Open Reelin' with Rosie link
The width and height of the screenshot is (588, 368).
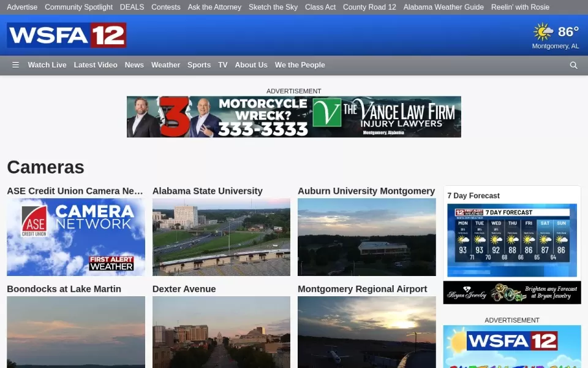click(x=520, y=7)
